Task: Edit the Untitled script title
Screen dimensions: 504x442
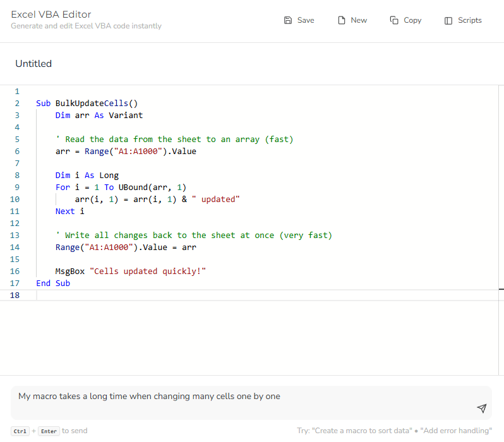Action: pyautogui.click(x=33, y=64)
